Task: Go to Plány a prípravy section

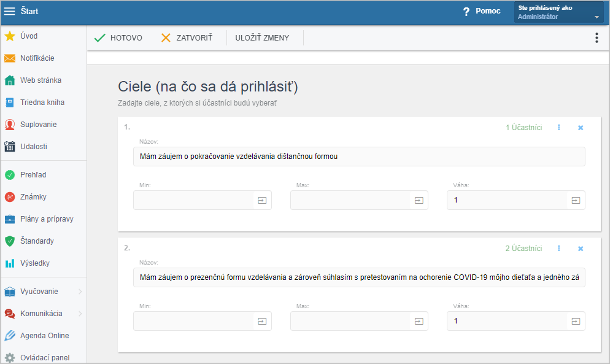Action: click(47, 219)
